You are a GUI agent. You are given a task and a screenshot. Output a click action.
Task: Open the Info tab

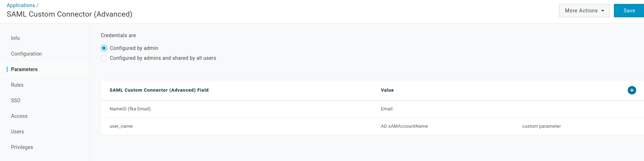point(15,38)
